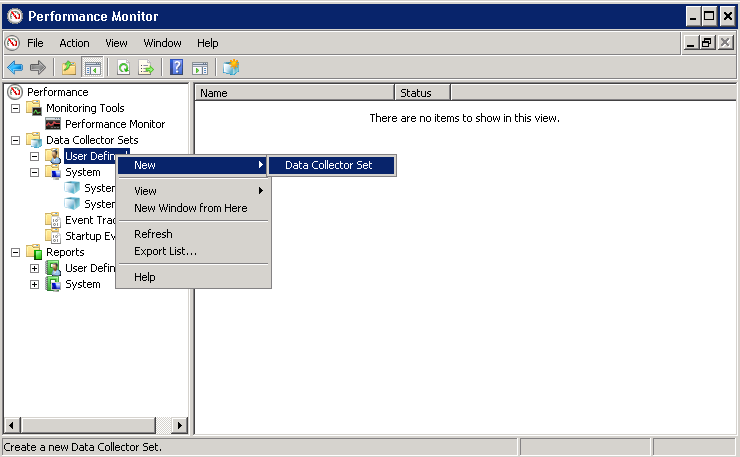Select System label under Data Collector Sets
Image resolution: width=740 pixels, height=457 pixels.
click(83, 172)
